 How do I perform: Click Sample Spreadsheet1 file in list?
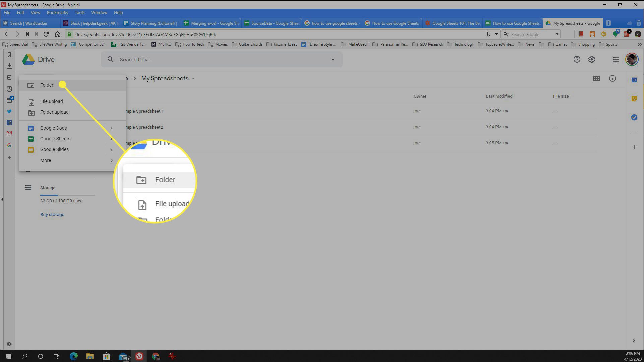coord(144,111)
